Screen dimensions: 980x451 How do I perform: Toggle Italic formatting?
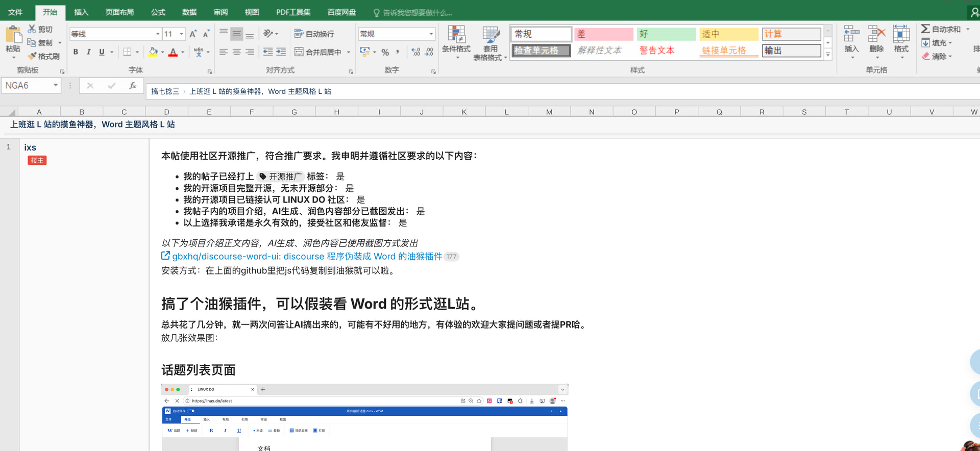click(89, 52)
